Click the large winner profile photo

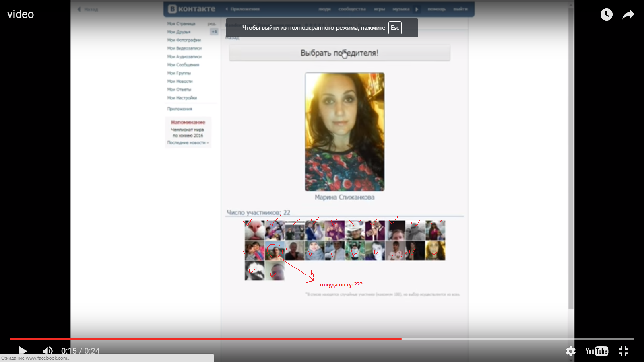tap(345, 132)
